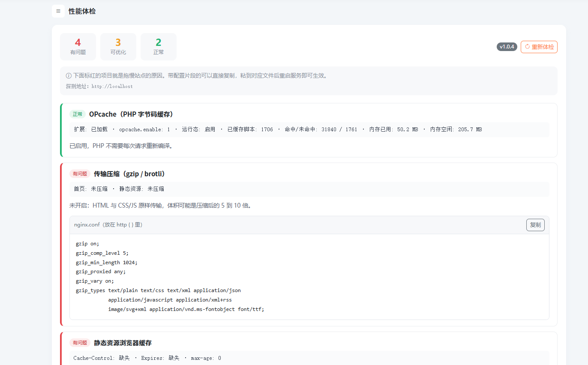Click the 首页: 未压缩 status line

pos(309,189)
